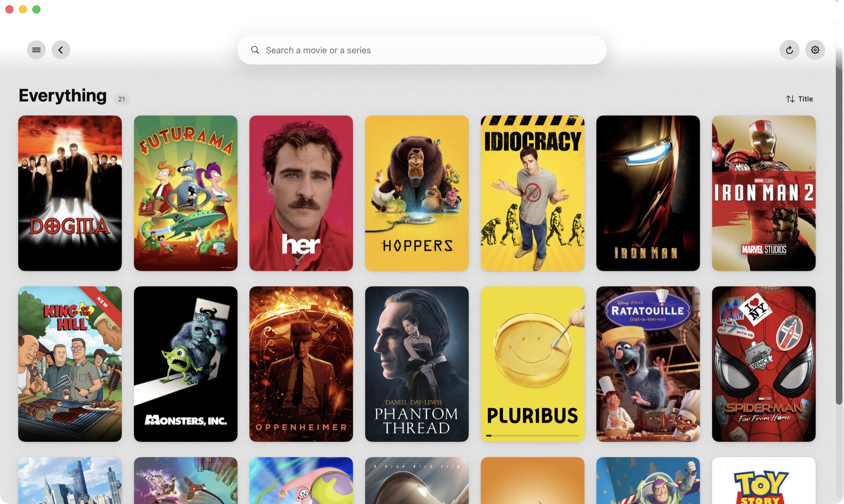
Task: Open the Pluribus poster
Action: 532,364
